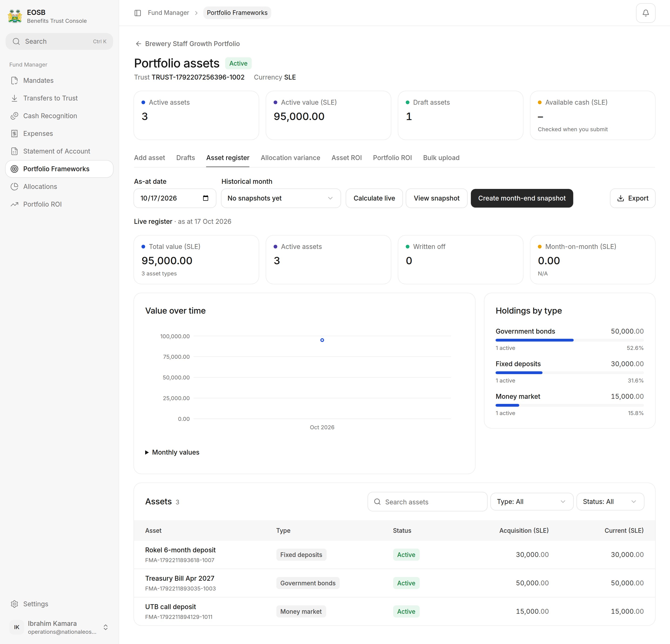This screenshot has height=644, width=670.
Task: Click the Statement of Account icon
Action: click(14, 151)
